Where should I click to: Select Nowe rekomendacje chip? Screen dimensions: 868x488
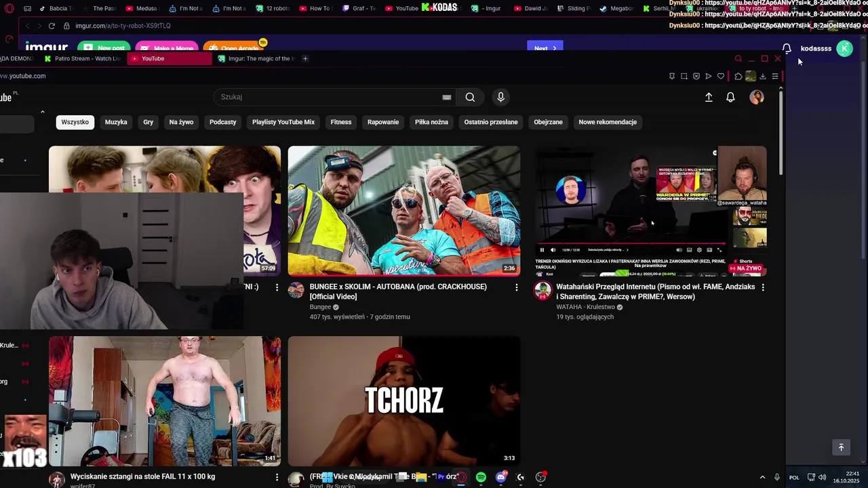608,122
